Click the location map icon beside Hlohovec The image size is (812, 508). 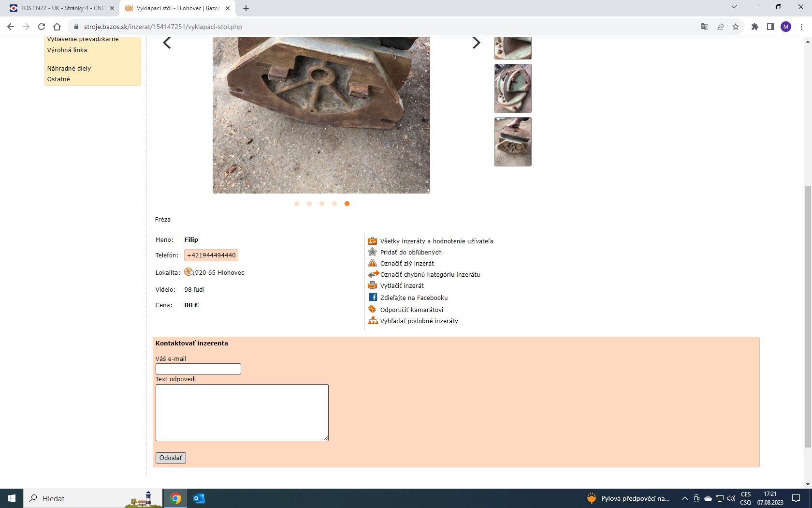coord(189,272)
